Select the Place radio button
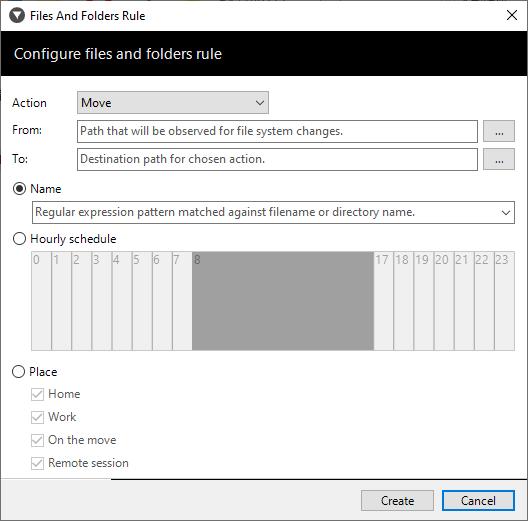The height and width of the screenshot is (521, 528). (x=19, y=372)
